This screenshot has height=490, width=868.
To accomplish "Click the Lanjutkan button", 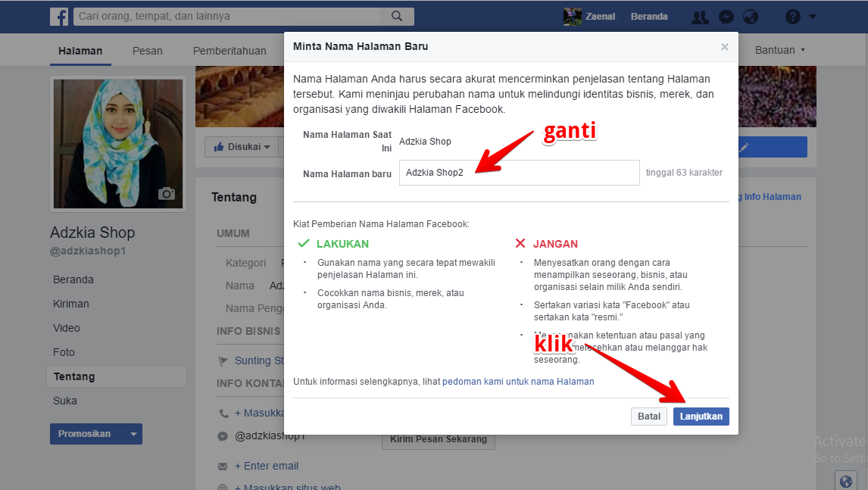I will click(x=701, y=417).
